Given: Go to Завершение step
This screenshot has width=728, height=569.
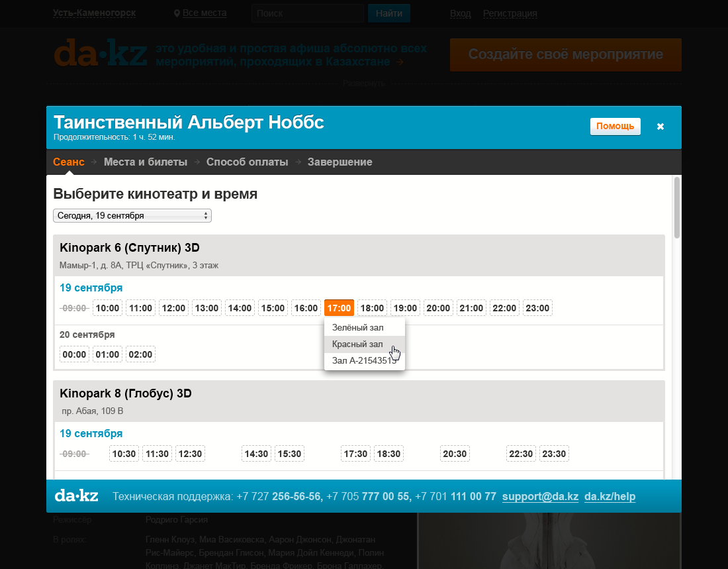Looking at the screenshot, I should click(340, 162).
